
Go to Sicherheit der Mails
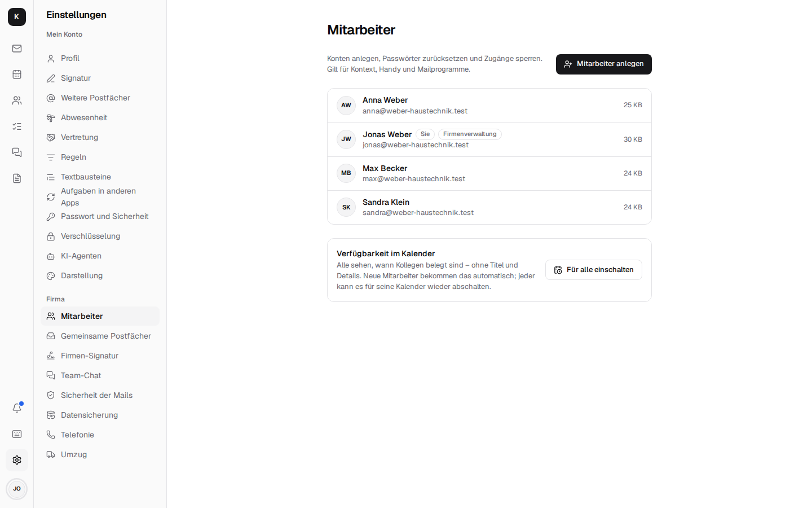click(x=100, y=395)
